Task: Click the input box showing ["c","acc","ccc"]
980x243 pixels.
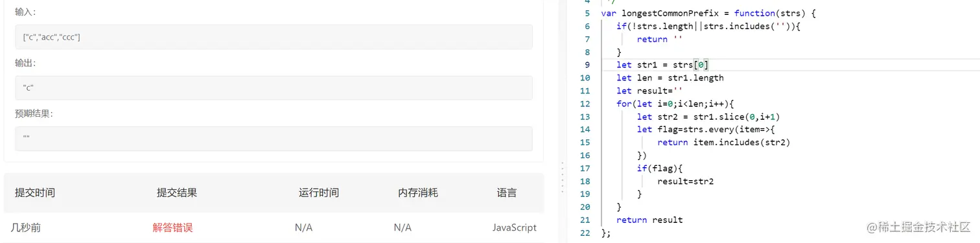Action: coord(274,37)
